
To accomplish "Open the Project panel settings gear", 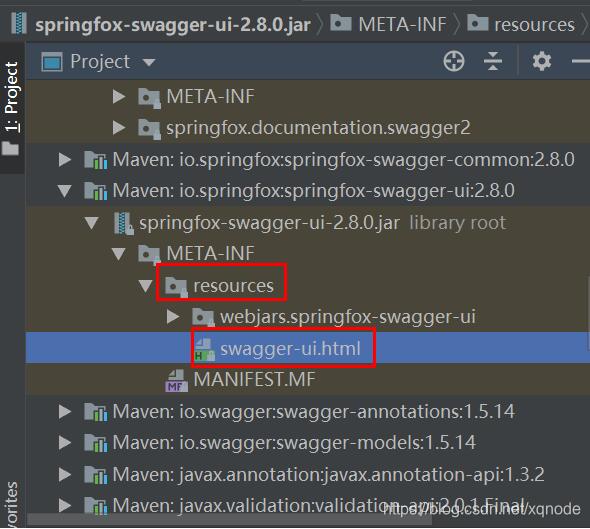I will click(542, 61).
